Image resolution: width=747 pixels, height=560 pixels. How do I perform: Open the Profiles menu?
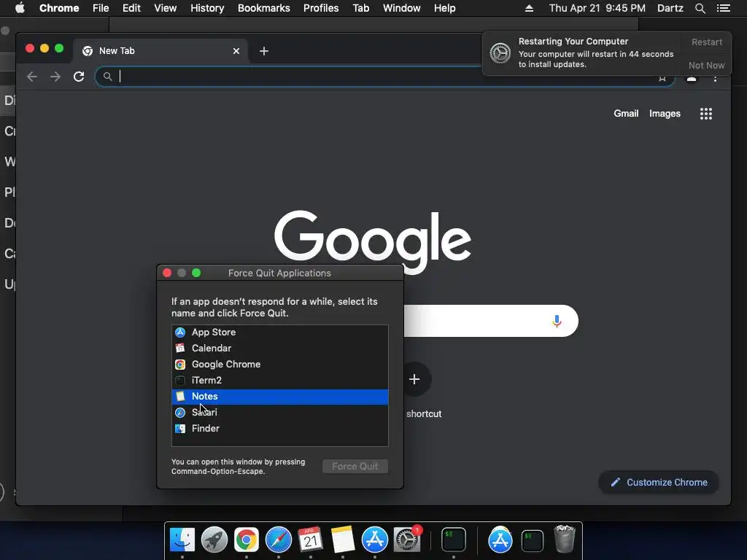coord(321,8)
